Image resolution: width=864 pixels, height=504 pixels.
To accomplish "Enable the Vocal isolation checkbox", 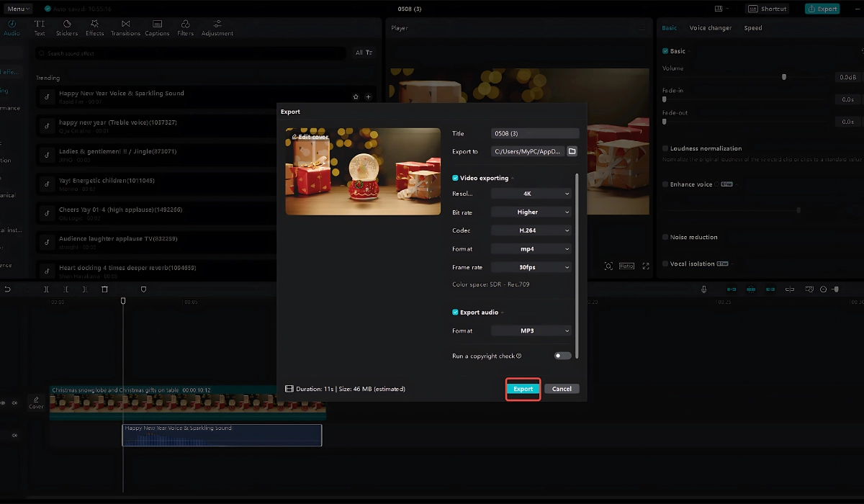I will pos(665,264).
